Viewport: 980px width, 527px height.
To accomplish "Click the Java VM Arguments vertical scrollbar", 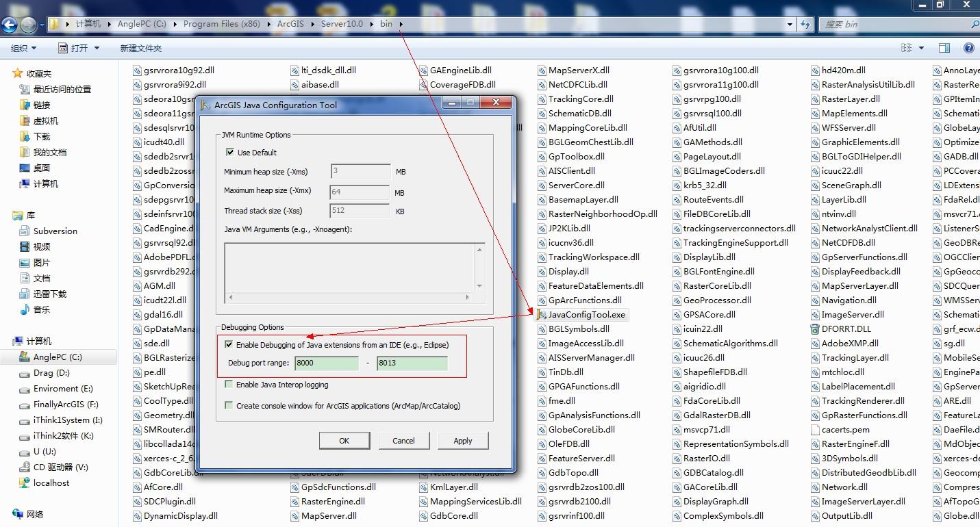I will point(479,268).
